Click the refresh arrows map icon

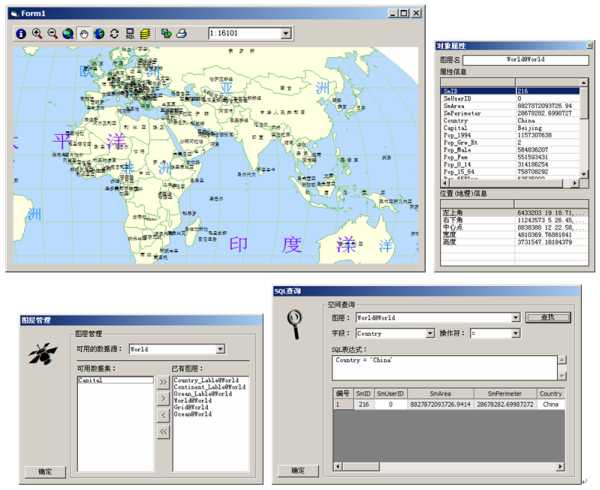[114, 34]
